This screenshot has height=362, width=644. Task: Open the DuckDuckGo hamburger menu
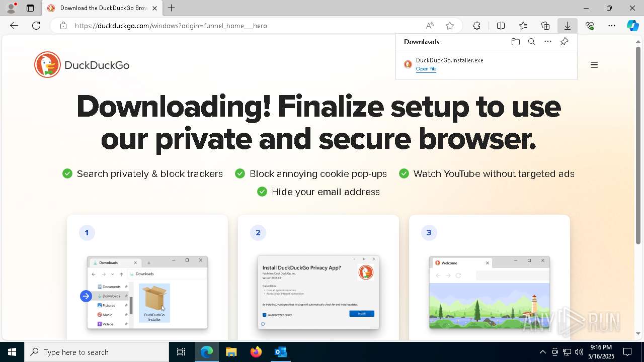tap(594, 65)
